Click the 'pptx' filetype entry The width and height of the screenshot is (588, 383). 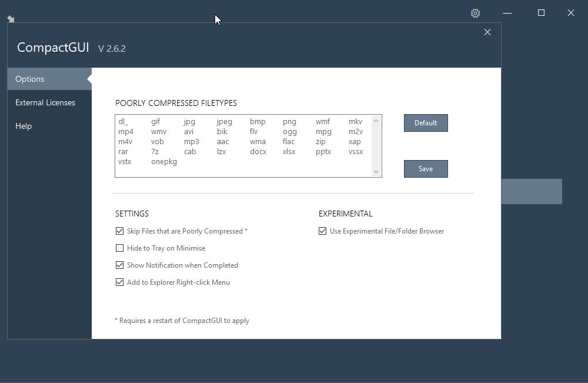(x=323, y=152)
